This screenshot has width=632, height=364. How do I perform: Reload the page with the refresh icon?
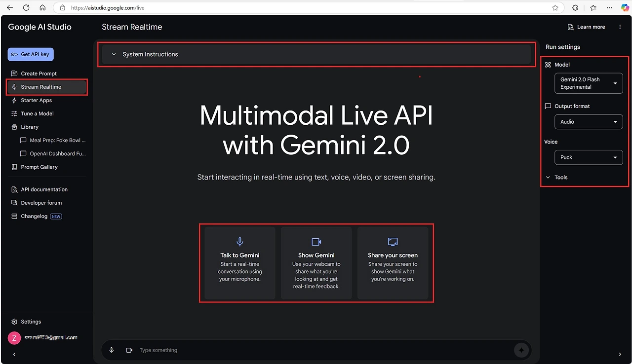26,8
